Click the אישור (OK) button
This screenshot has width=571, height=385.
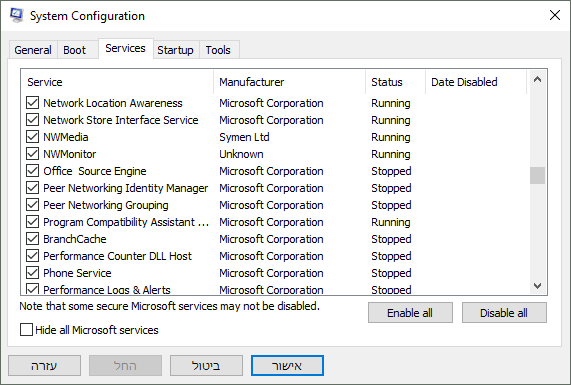point(287,366)
